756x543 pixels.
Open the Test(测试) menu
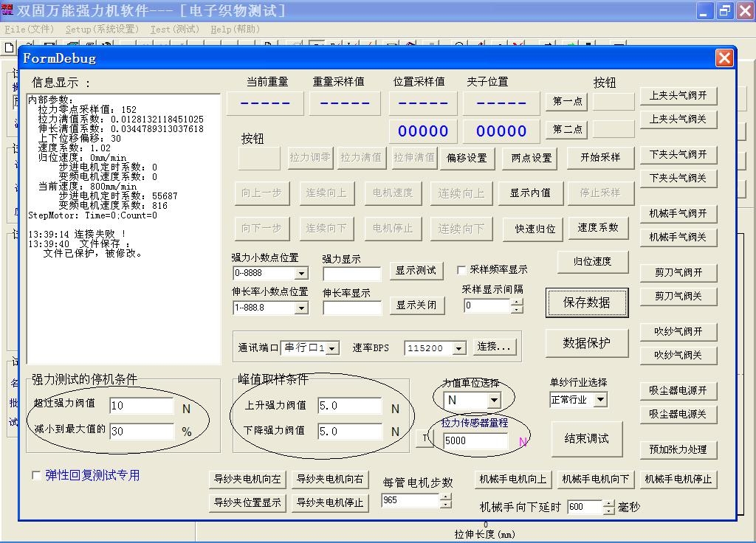pos(174,30)
